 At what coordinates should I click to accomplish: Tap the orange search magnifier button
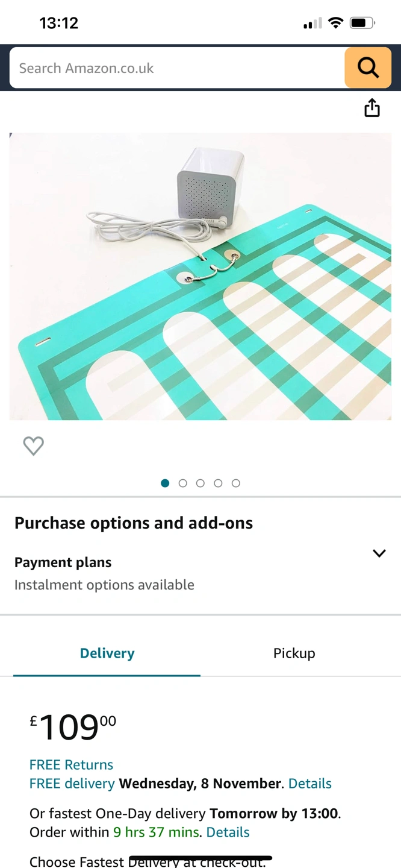tap(368, 68)
